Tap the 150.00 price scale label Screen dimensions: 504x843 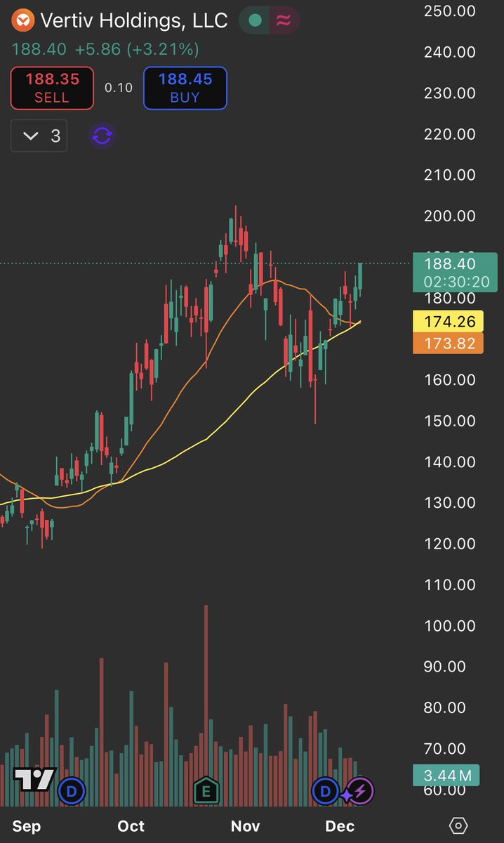(x=450, y=421)
